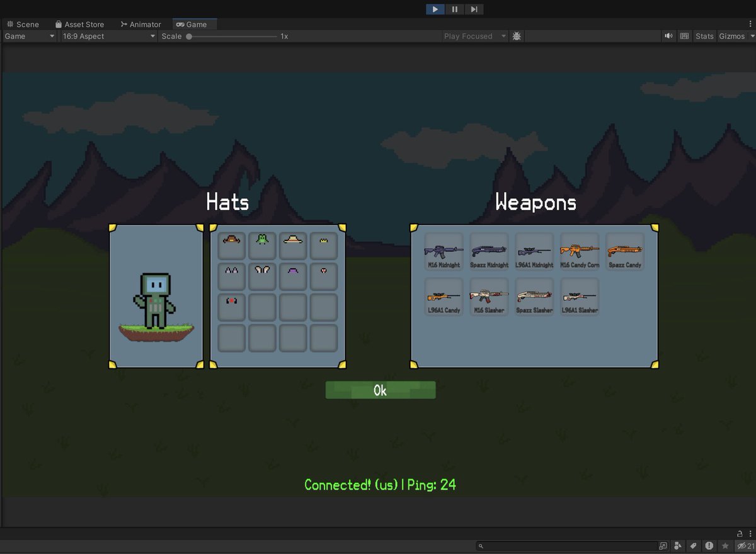Select the purple cap hat
This screenshot has width=756, height=554.
(x=293, y=276)
